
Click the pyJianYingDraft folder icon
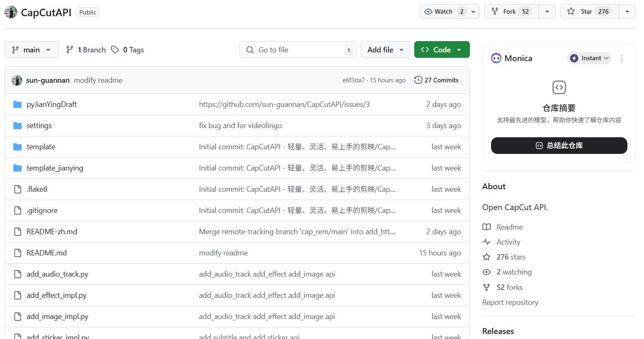[17, 104]
